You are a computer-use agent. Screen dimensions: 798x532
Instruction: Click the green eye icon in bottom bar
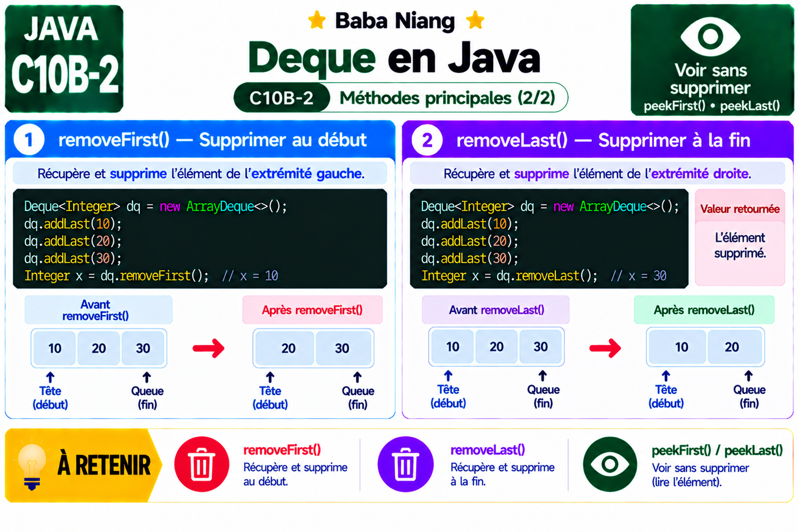click(x=610, y=464)
